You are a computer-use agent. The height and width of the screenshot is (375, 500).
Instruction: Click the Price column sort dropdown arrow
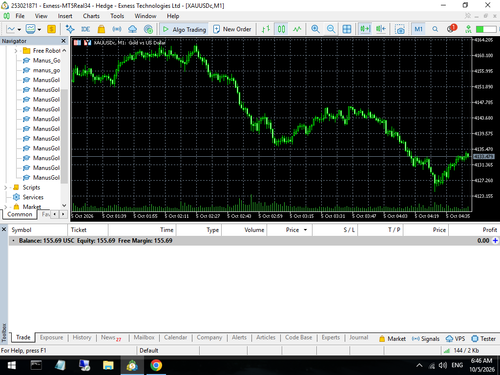click(x=305, y=230)
